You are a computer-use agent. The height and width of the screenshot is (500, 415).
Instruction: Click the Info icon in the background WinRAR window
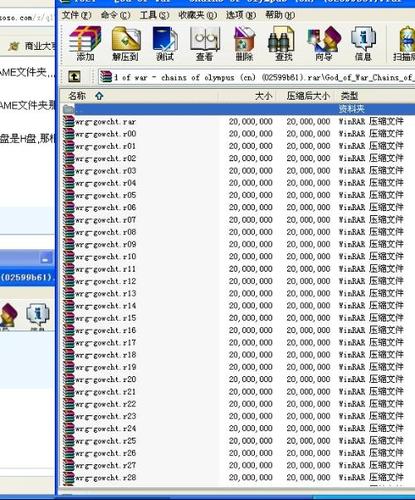[x=38, y=315]
